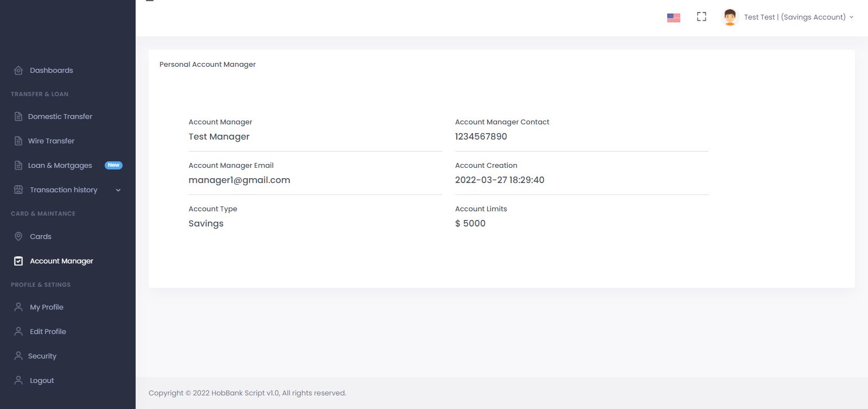Viewport: 868px width, 409px height.
Task: Click the Logout person icon
Action: 18,380
